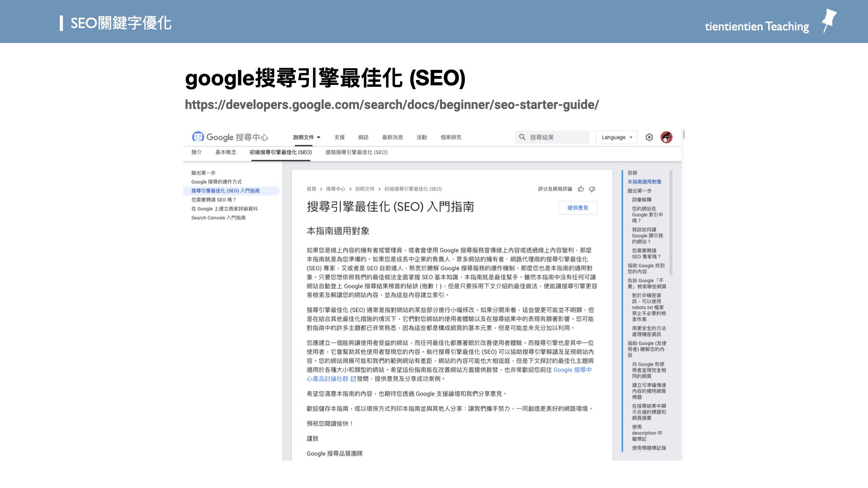
Task: Open the Language dropdown
Action: click(x=616, y=137)
